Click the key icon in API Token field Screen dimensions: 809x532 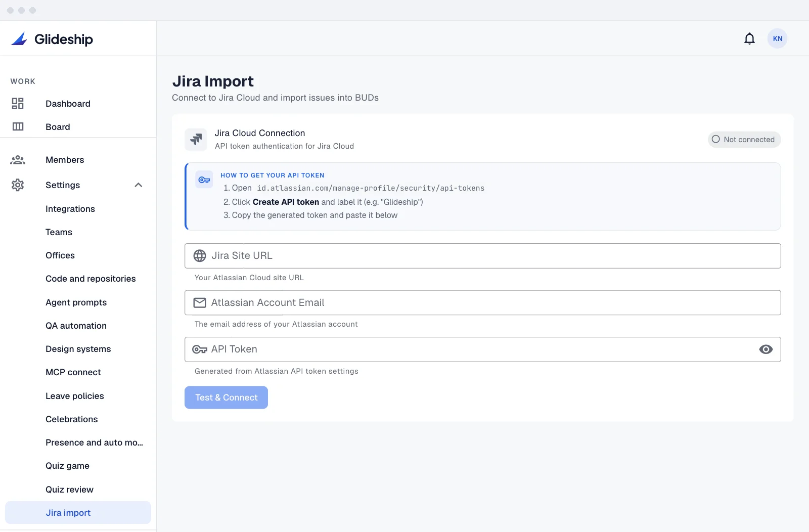click(200, 349)
